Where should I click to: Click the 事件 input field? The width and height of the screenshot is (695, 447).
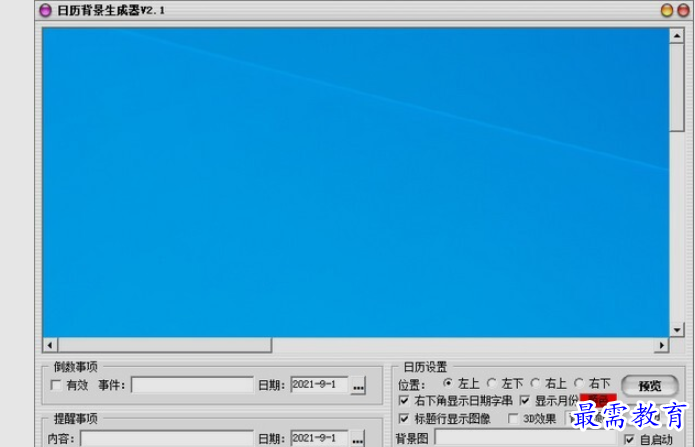coord(192,384)
